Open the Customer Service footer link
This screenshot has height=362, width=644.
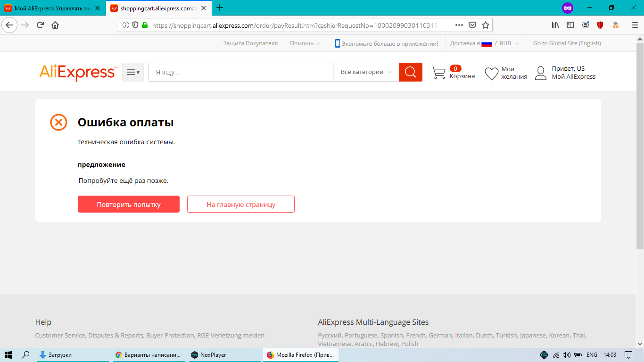[61, 336]
